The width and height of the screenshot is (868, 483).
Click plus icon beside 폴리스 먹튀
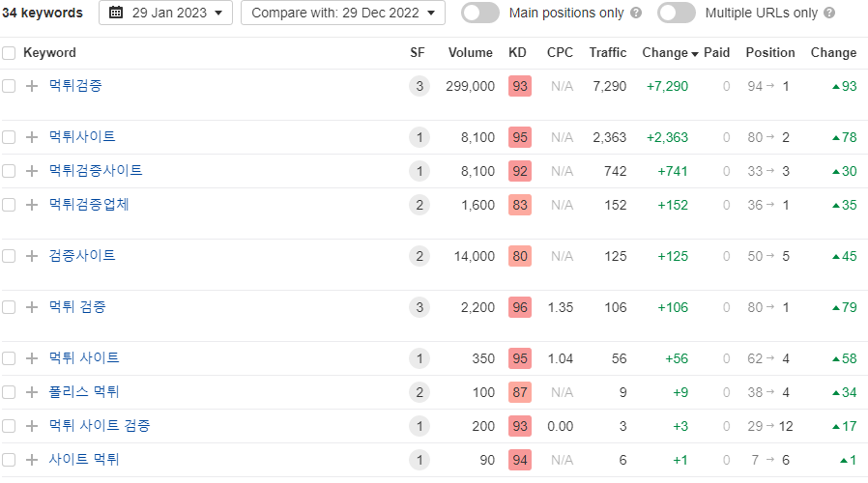pyautogui.click(x=32, y=392)
